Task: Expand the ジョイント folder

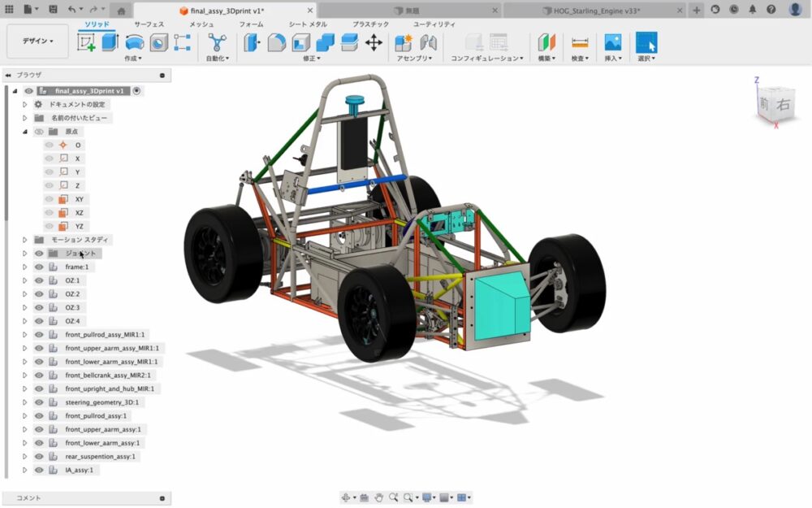Action: coord(24,254)
